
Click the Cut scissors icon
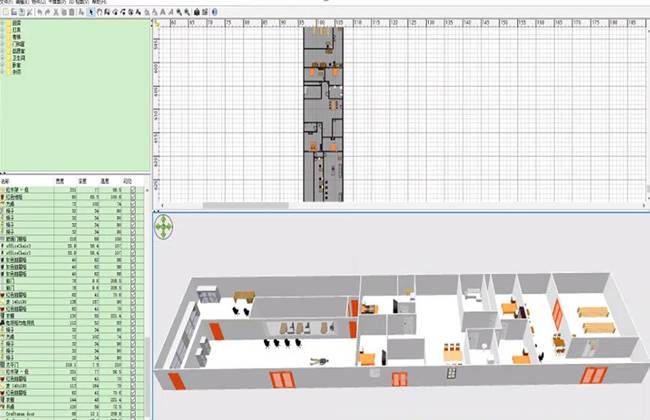(x=56, y=12)
